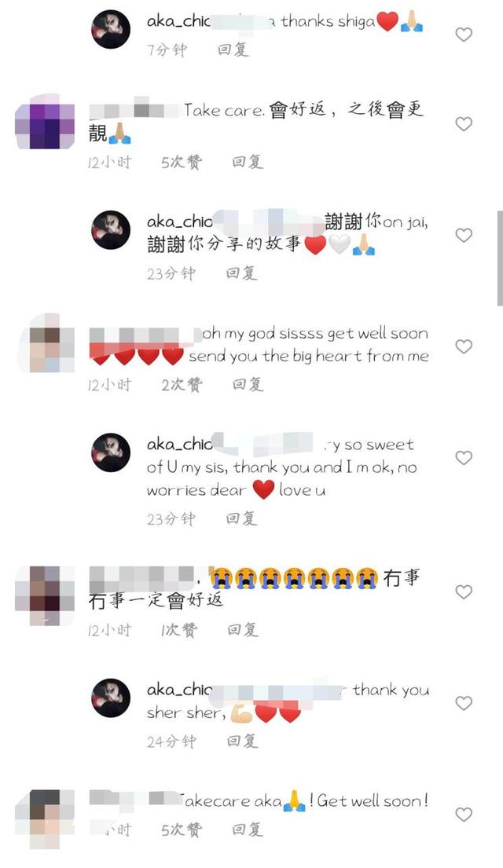Reply to the 'thanks shiga' comment
503x868 pixels.
233,49
